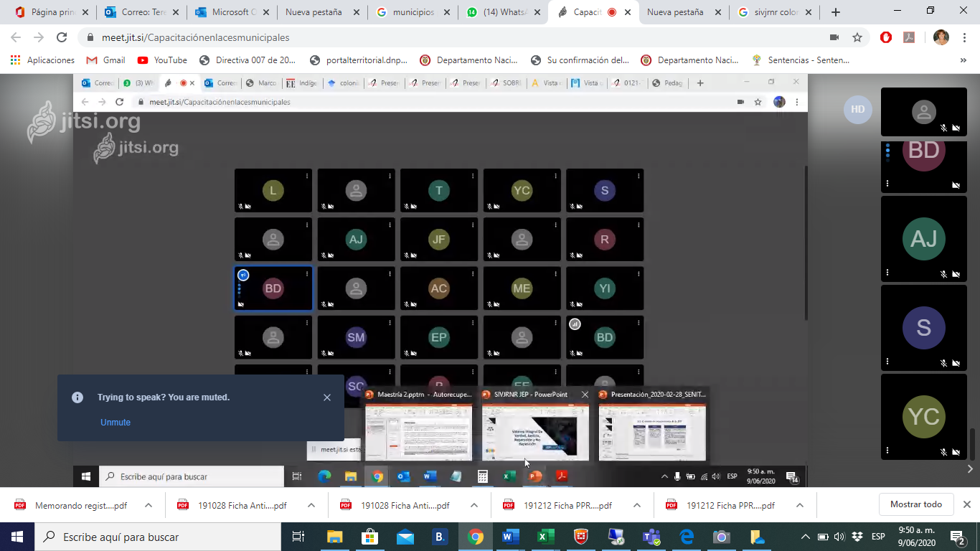The width and height of the screenshot is (980, 551).
Task: Click the Mostrar todo downloads button
Action: tap(915, 504)
